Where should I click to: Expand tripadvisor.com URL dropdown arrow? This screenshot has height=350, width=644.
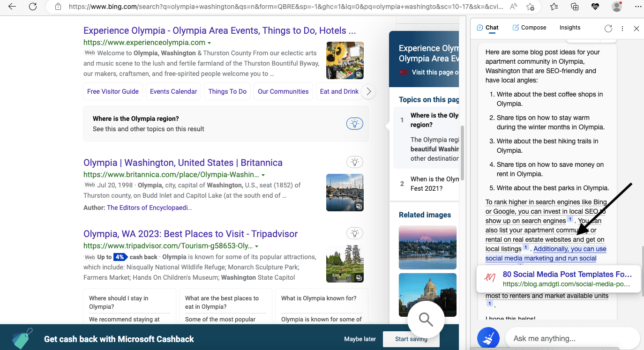[257, 246]
